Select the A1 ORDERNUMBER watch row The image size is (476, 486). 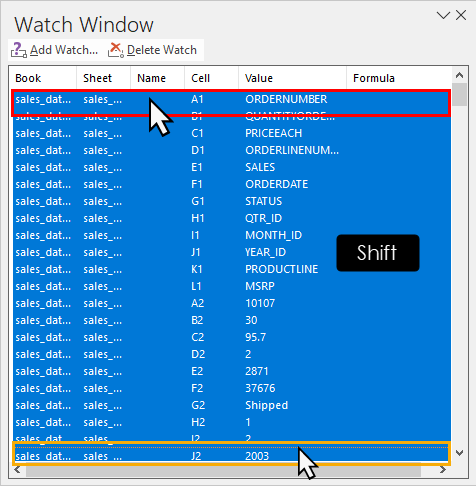coord(232,99)
